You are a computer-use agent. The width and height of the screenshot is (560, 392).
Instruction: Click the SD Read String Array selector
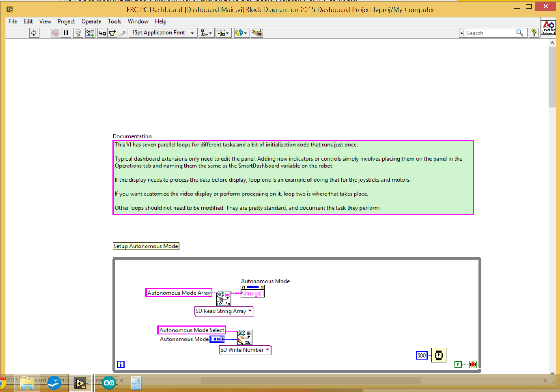(x=224, y=311)
